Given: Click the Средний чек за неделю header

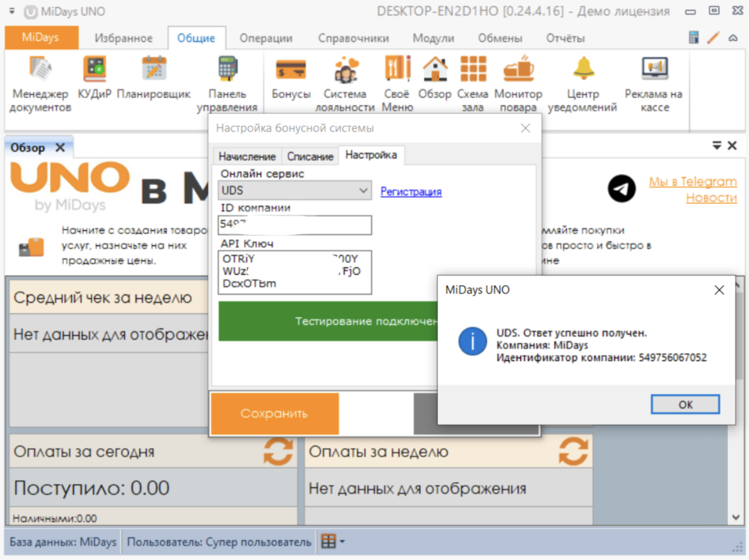Looking at the screenshot, I should (x=109, y=298).
